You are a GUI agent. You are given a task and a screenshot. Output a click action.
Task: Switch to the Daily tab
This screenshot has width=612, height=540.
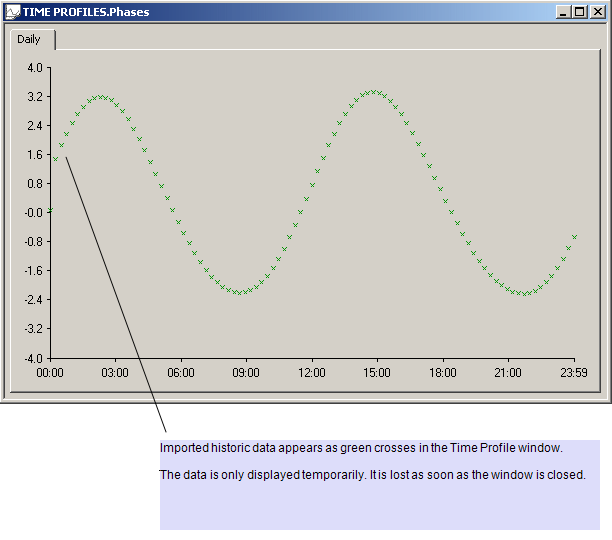pos(29,39)
